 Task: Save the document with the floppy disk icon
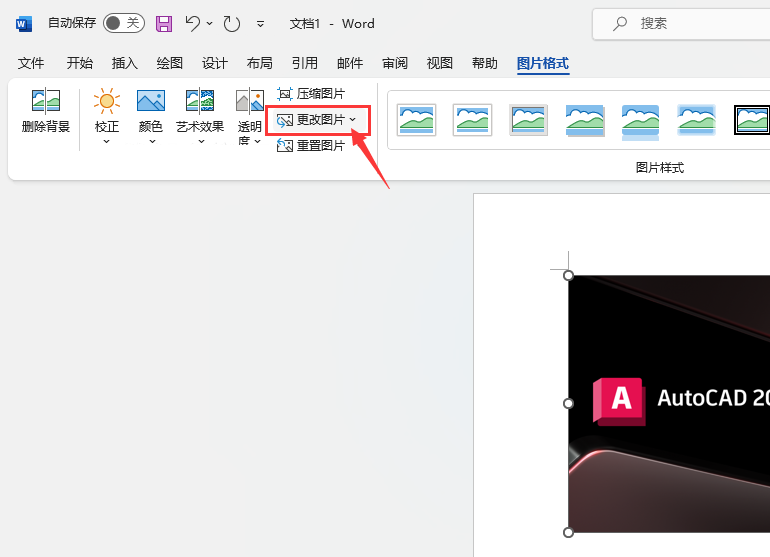click(164, 24)
